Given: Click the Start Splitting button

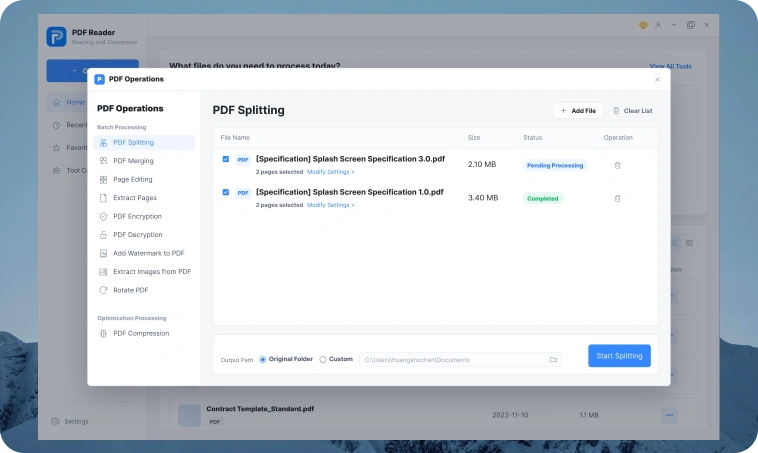Looking at the screenshot, I should pyautogui.click(x=619, y=356).
